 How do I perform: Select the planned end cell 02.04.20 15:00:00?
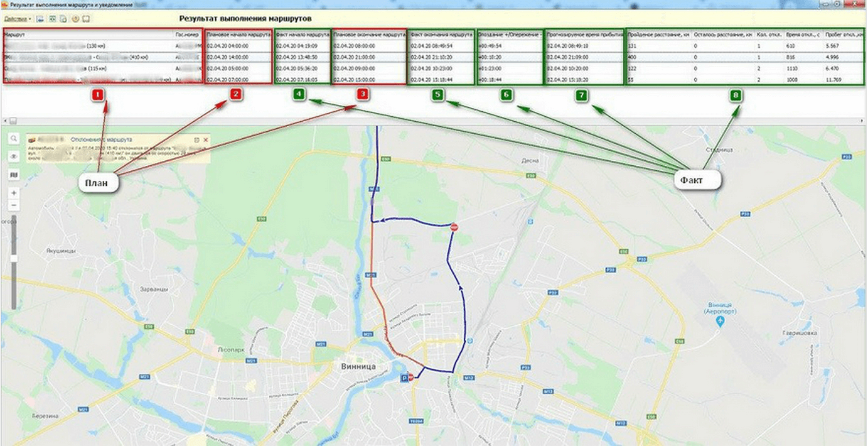click(370, 80)
